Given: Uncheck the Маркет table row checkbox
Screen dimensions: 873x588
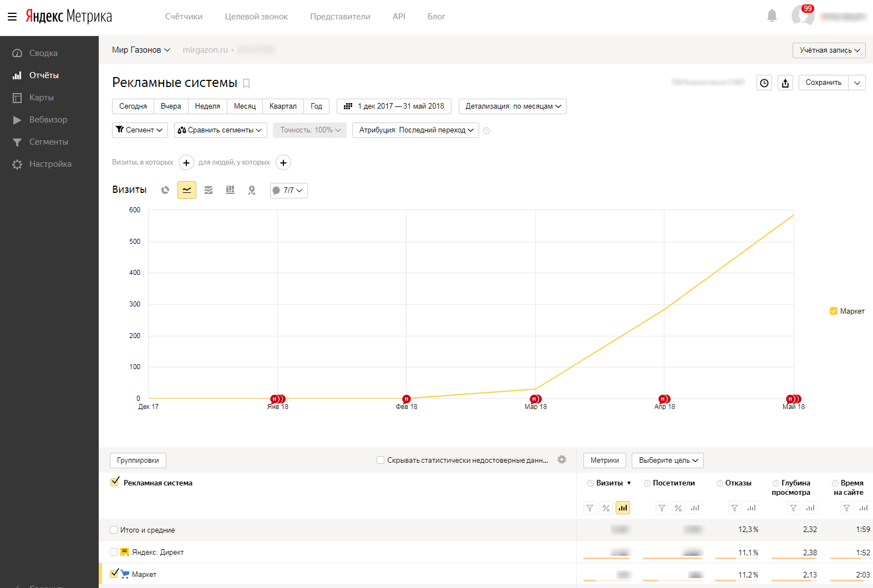Looking at the screenshot, I should 114,574.
